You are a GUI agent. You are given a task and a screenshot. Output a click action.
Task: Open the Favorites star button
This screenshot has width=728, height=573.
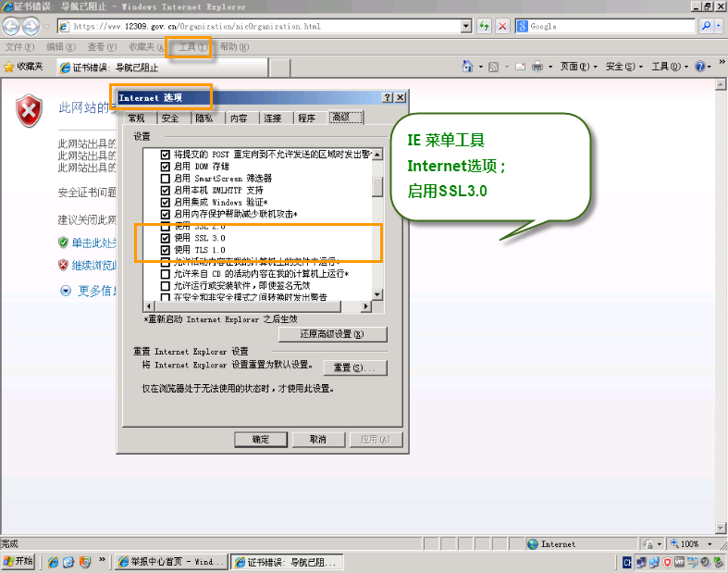click(24, 67)
